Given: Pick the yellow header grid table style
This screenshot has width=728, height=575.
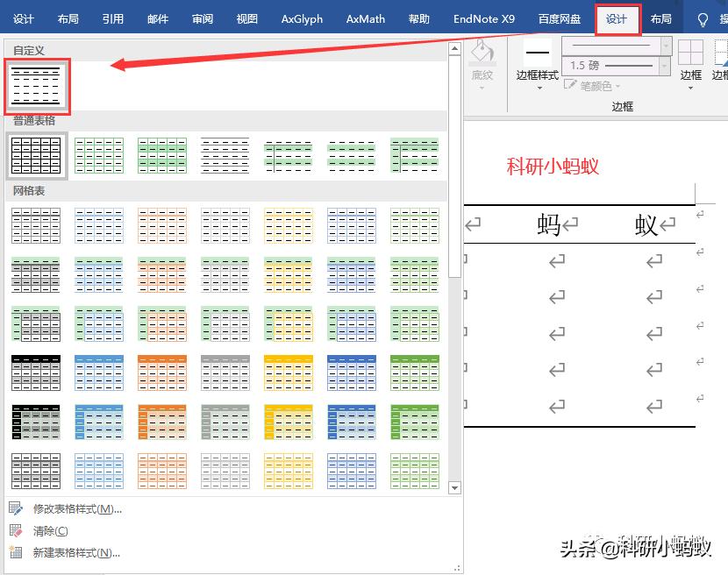Looking at the screenshot, I should 289,373.
